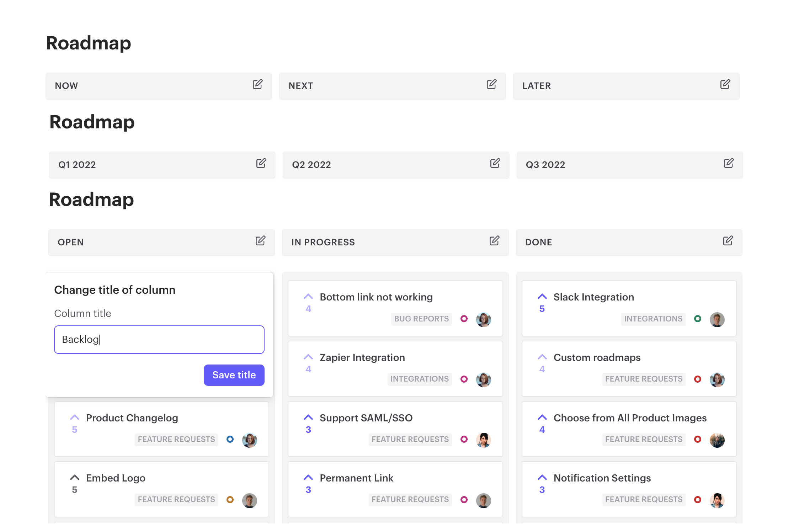Viewport: 788px width, 532px height.
Task: Click pink status dot on Bottom link card
Action: [x=464, y=319]
